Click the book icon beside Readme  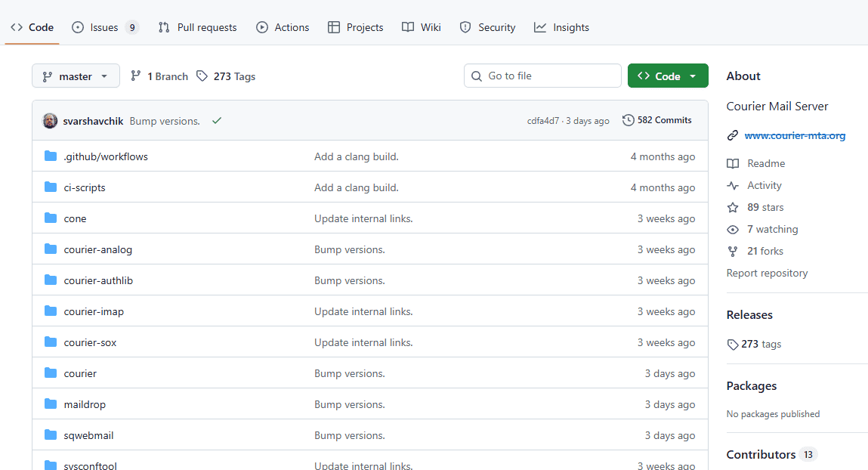(732, 163)
